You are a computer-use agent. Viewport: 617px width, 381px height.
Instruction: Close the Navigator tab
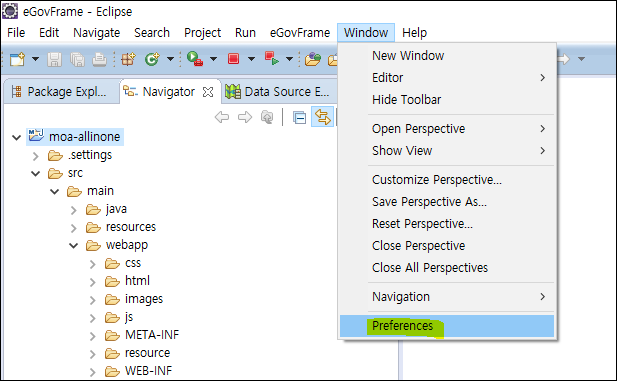point(208,92)
